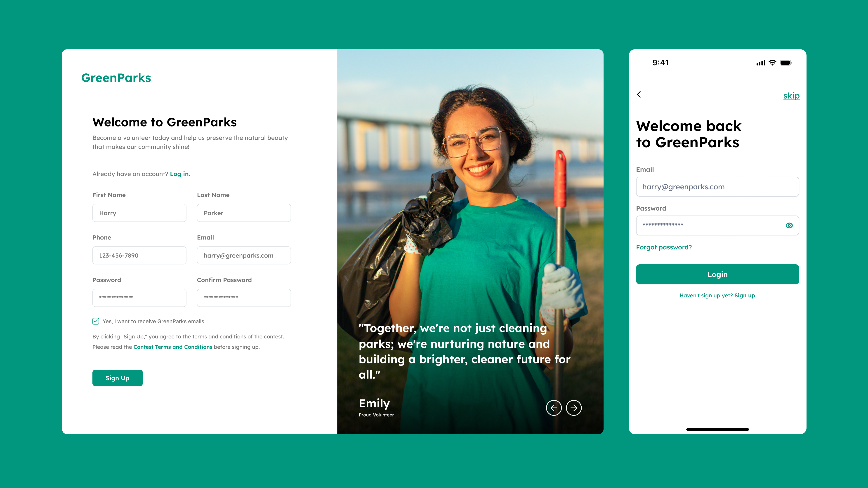Tap the Sign up link below Login
The width and height of the screenshot is (868, 488).
(745, 295)
